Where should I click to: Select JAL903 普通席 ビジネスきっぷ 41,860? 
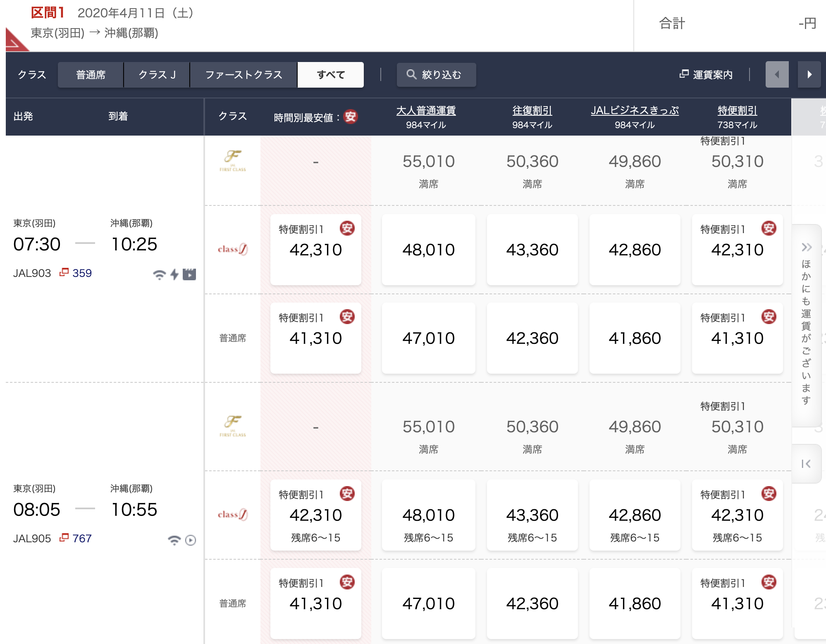[635, 338]
